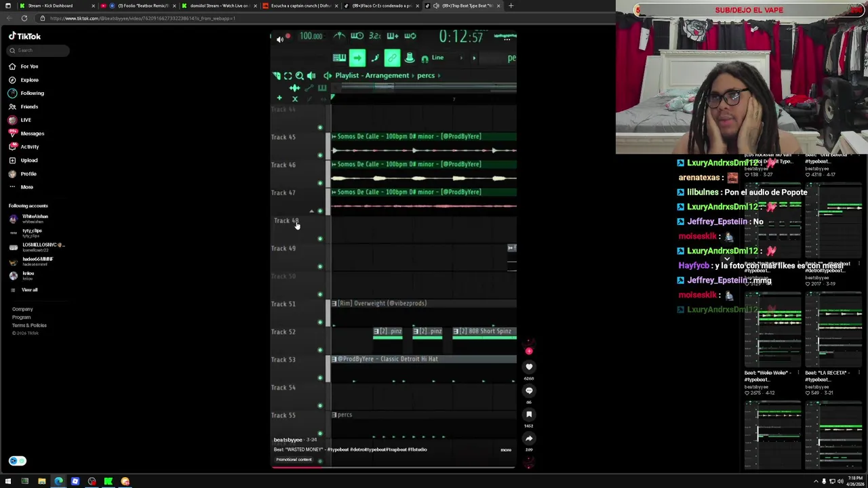This screenshot has height=488, width=868.
Task: Click the piano roll keyboard icon
Action: pyautogui.click(x=339, y=58)
